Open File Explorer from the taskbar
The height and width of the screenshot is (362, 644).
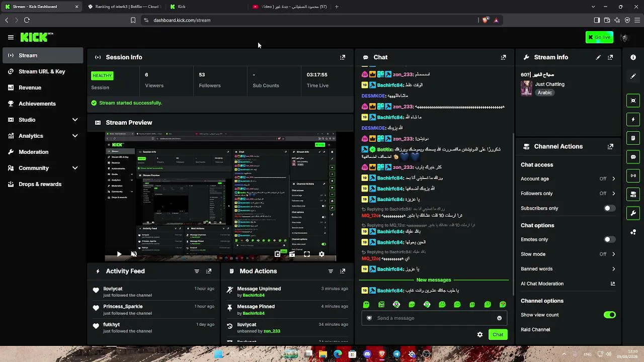(x=323, y=354)
